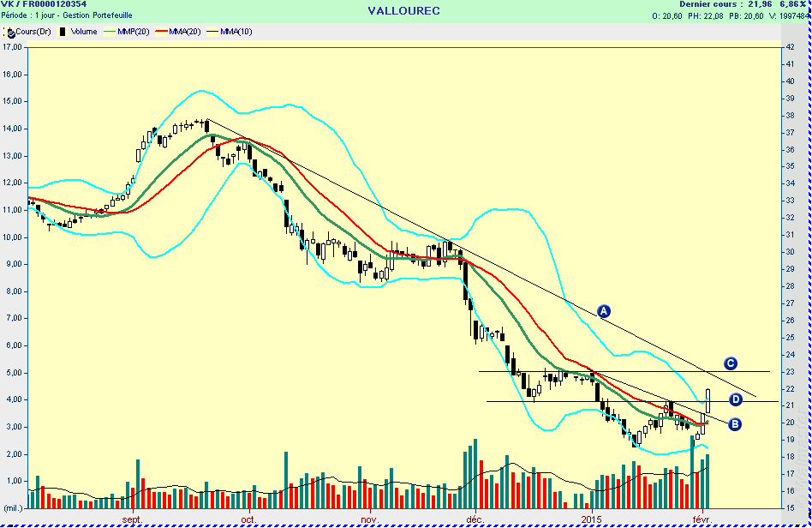
Task: Select resistance line marker C
Action: click(x=730, y=363)
